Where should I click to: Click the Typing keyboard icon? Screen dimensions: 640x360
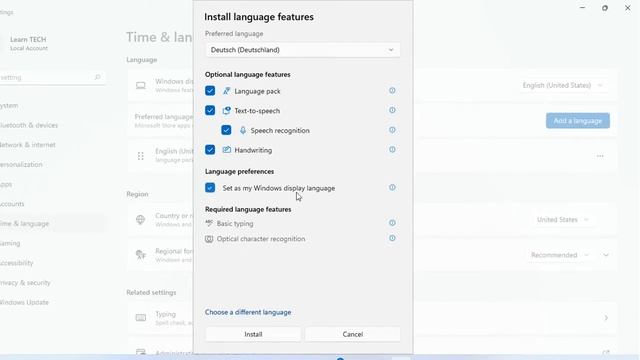(140, 318)
